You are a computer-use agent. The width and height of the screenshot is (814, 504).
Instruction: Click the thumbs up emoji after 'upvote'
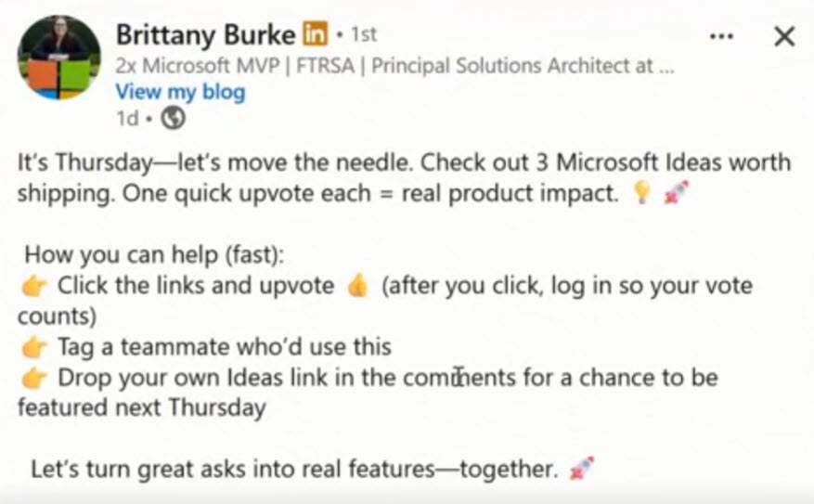click(x=357, y=286)
